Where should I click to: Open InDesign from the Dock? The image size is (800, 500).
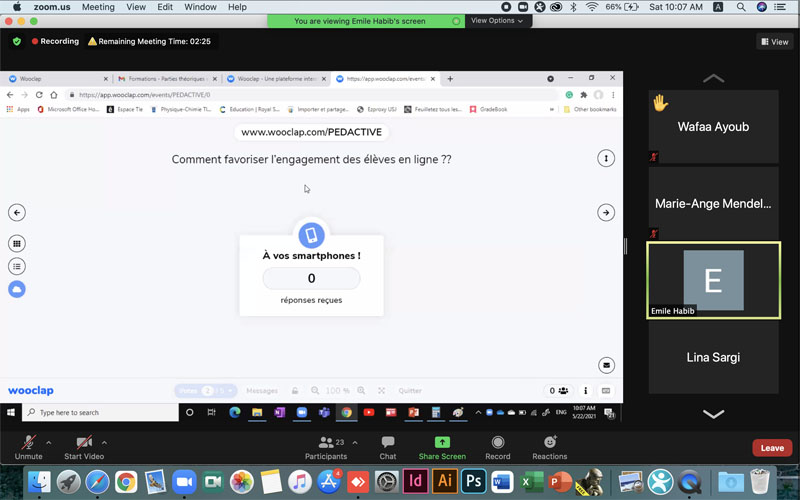(415, 481)
